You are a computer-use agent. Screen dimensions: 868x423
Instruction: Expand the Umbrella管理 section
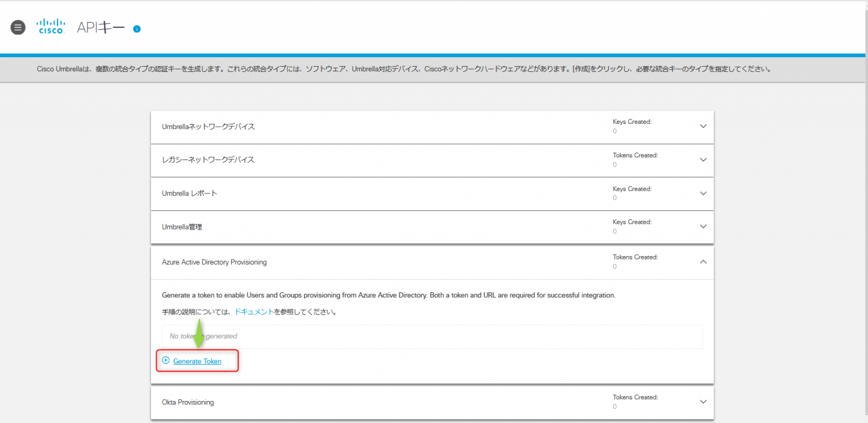703,226
